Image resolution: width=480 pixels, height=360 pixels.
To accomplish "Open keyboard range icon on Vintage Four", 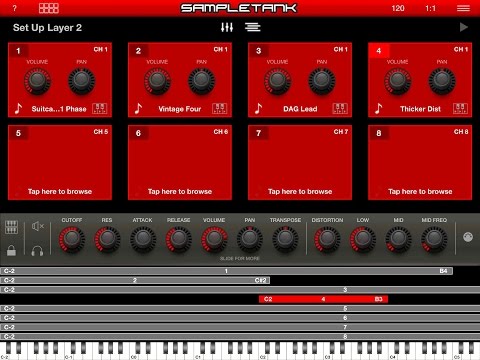I will [x=220, y=108].
